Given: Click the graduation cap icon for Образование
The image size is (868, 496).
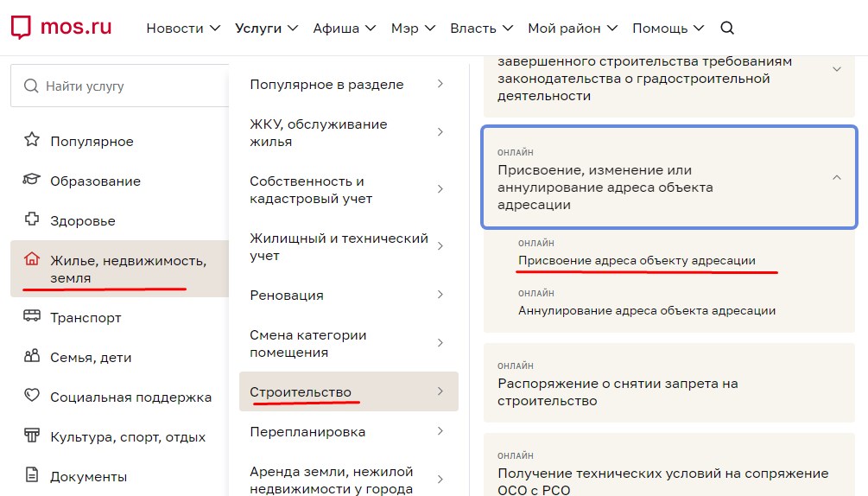Looking at the screenshot, I should [32, 180].
